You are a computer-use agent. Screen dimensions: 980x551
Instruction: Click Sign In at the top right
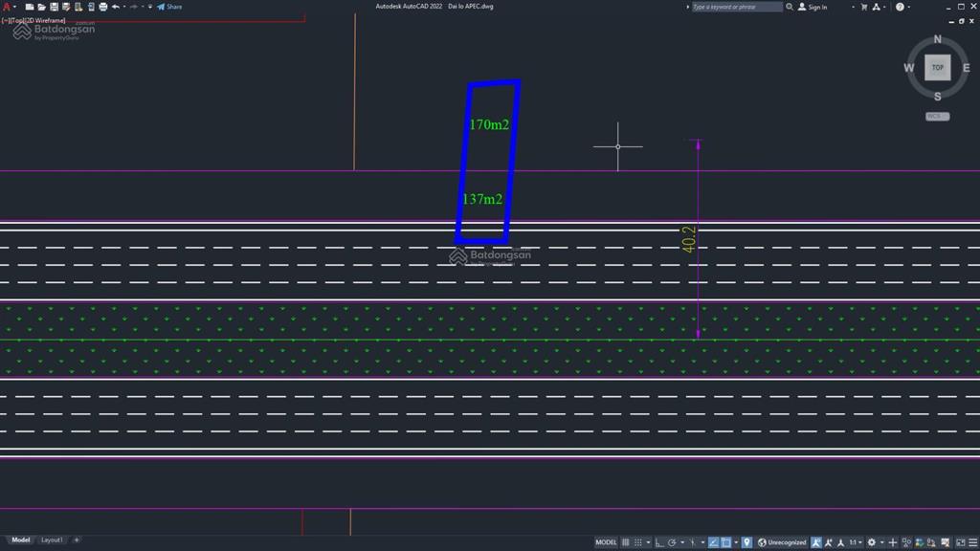point(815,7)
